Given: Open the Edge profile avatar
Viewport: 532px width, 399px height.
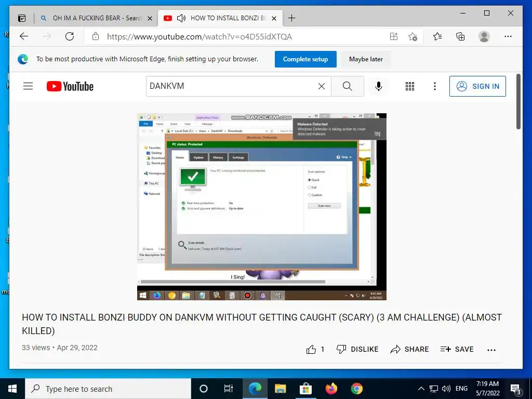Looking at the screenshot, I should 484,36.
